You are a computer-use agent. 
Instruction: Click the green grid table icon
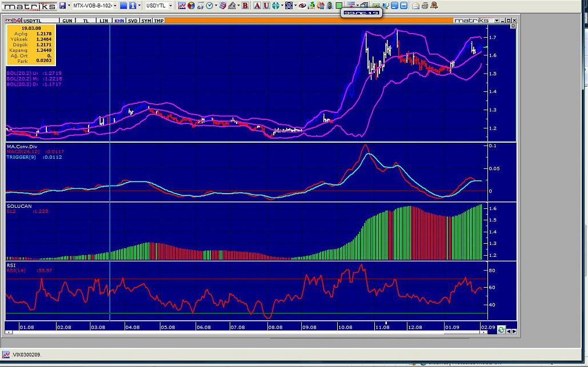click(x=338, y=6)
